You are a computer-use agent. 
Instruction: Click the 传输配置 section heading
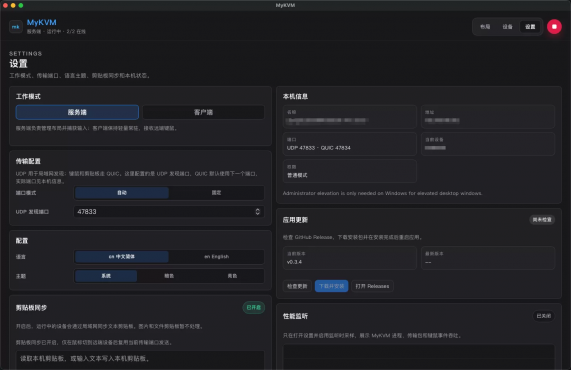click(28, 161)
